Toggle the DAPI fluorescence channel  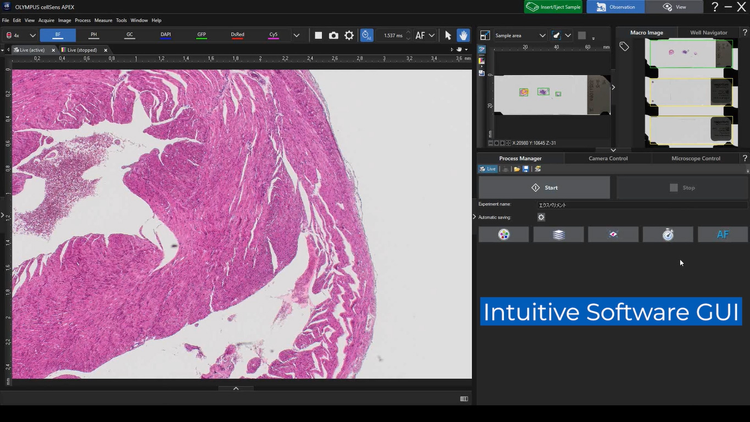[x=166, y=35]
